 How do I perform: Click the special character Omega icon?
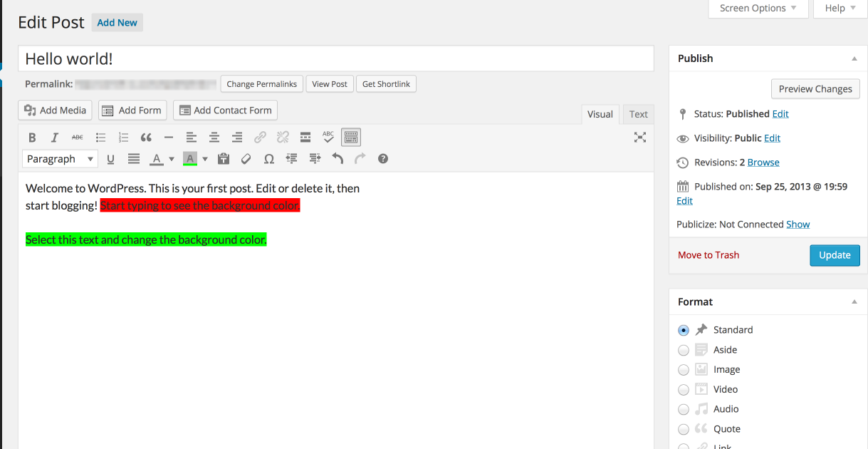[x=268, y=159]
